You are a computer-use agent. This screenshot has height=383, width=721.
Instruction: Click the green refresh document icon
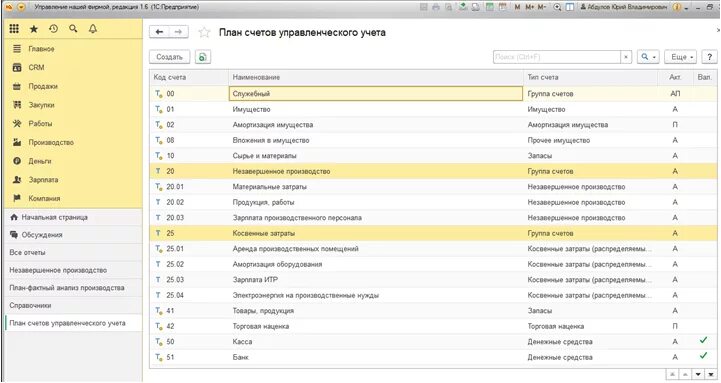(x=203, y=57)
